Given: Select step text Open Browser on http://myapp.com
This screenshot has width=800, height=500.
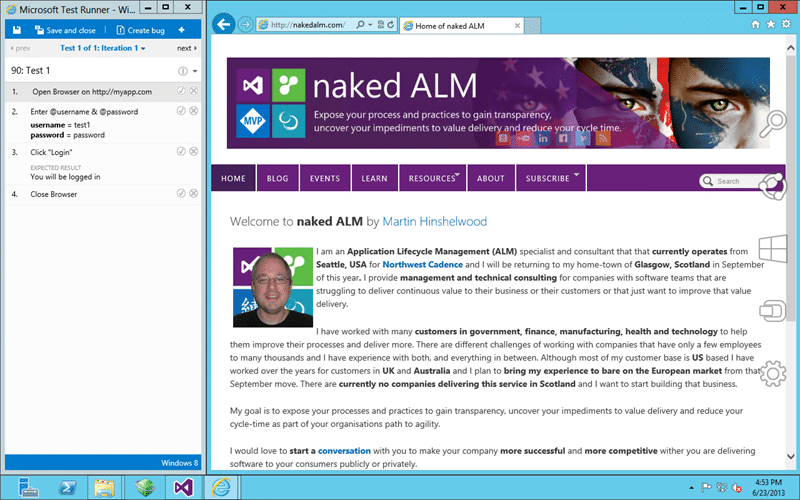Looking at the screenshot, I should 92,92.
